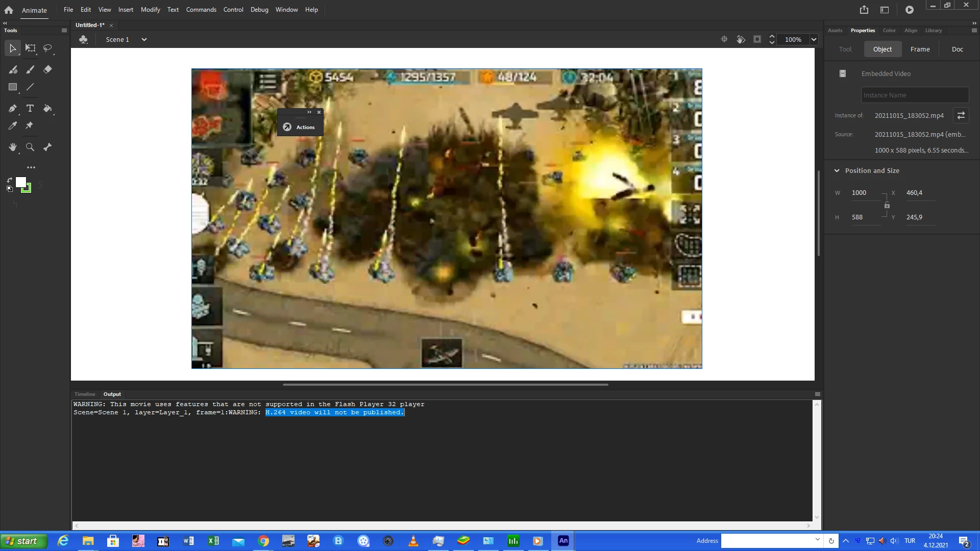Click the Swap symbol icon beside instance name
This screenshot has height=551, width=980.
coord(961,115)
